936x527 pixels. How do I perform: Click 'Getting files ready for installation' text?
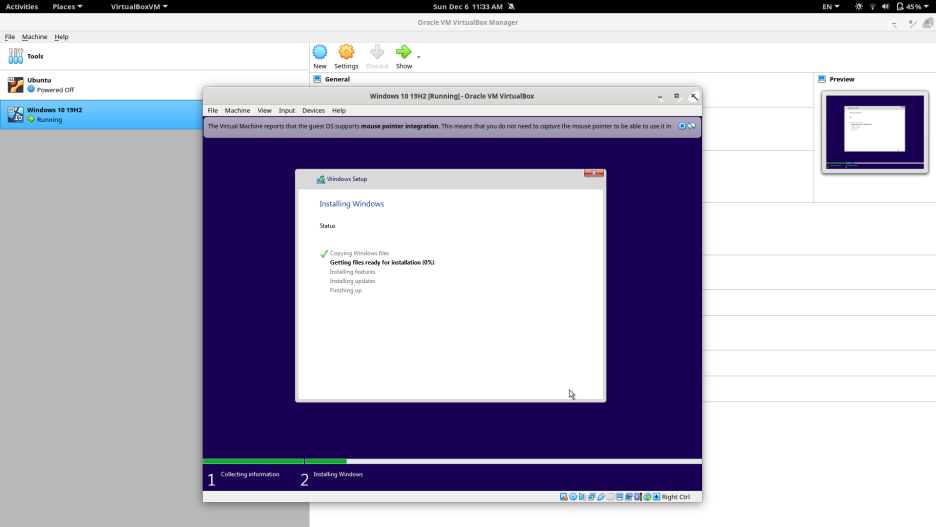tap(382, 263)
